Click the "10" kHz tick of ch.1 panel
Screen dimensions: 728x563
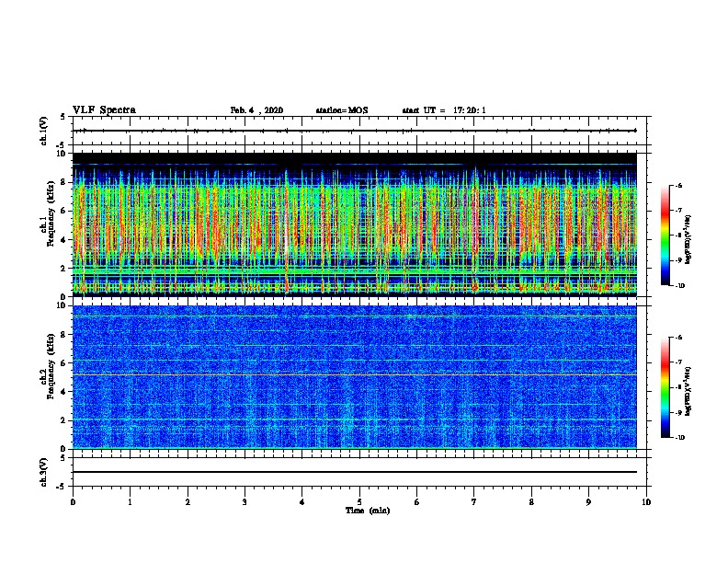(62, 154)
